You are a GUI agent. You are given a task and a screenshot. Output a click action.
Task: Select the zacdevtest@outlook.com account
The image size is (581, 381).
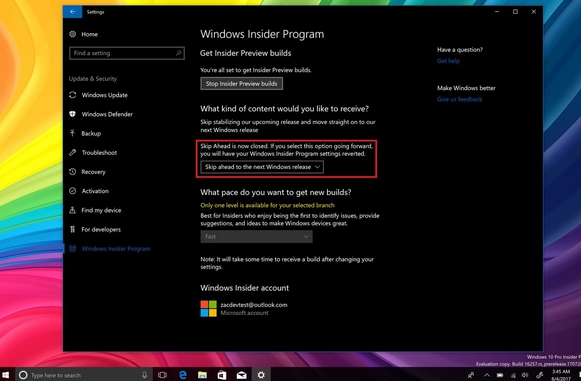point(254,305)
